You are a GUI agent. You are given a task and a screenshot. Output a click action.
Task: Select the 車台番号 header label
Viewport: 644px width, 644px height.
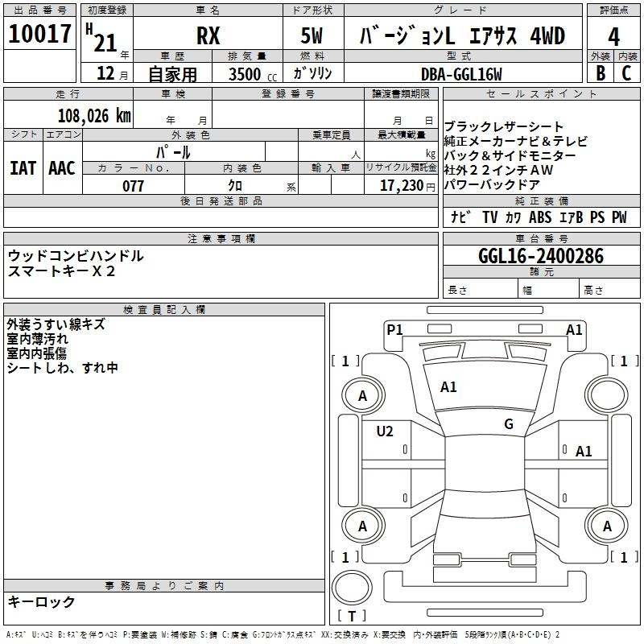pyautogui.click(x=541, y=238)
